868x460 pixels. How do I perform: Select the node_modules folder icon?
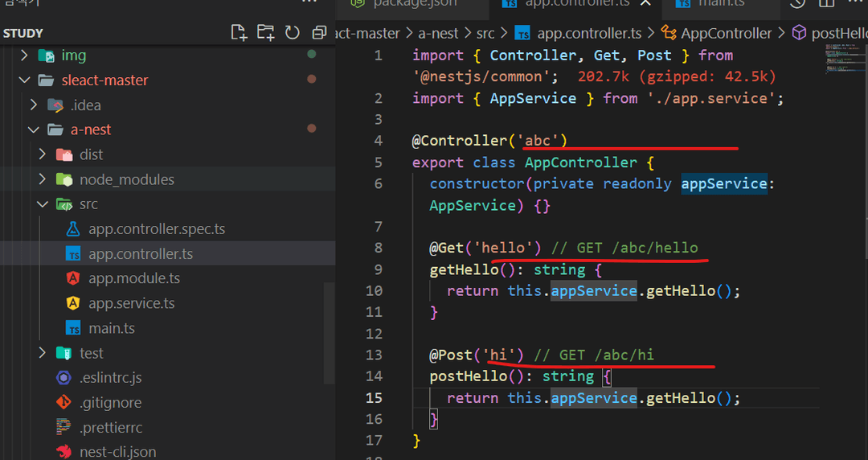[64, 179]
